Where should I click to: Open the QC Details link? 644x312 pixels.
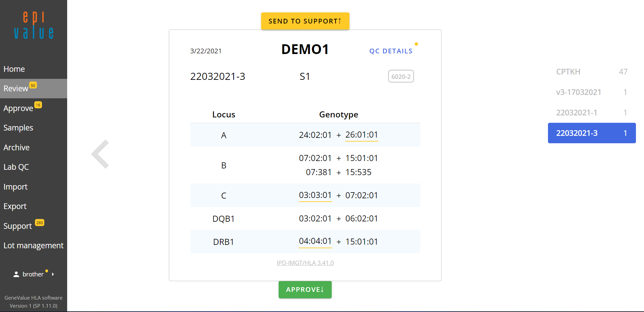click(x=391, y=51)
